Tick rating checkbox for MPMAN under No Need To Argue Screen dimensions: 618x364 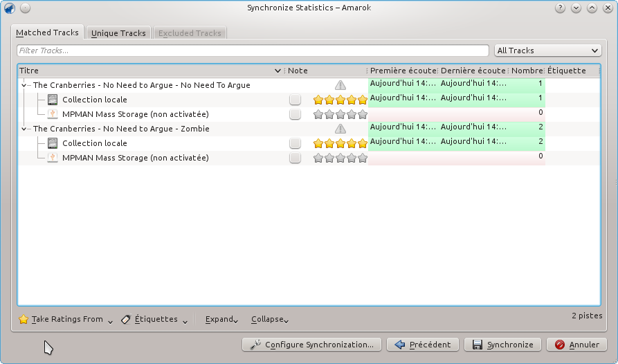(x=295, y=114)
